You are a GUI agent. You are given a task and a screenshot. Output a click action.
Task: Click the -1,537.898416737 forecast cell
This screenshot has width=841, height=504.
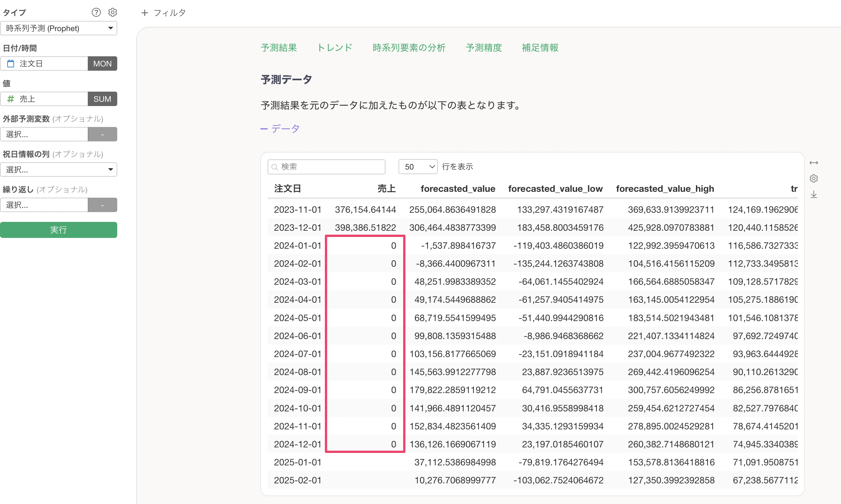pos(458,245)
